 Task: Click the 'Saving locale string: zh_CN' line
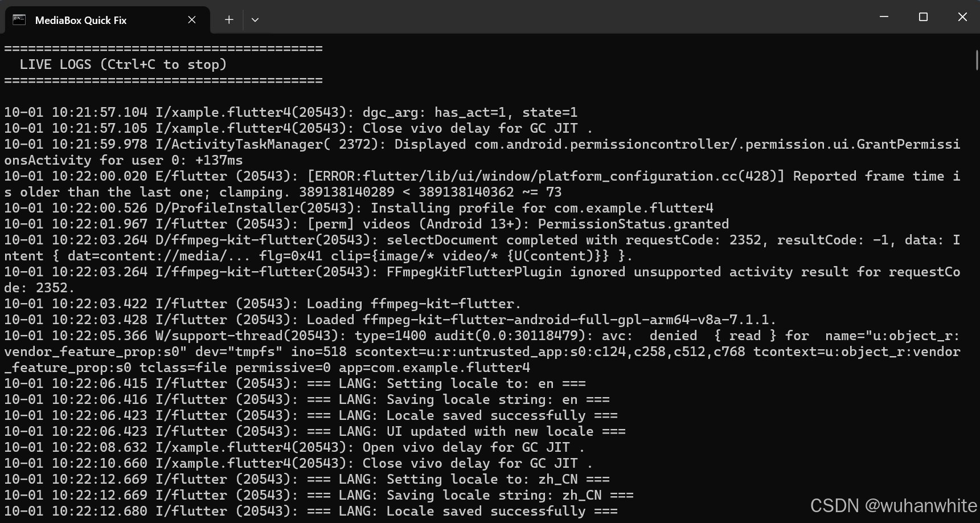click(318, 495)
